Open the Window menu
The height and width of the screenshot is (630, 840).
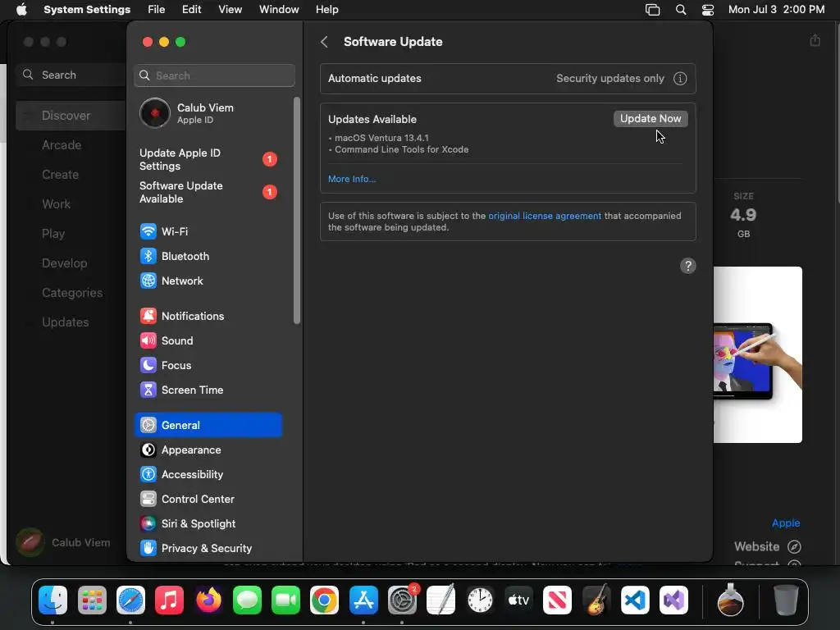[279, 10]
